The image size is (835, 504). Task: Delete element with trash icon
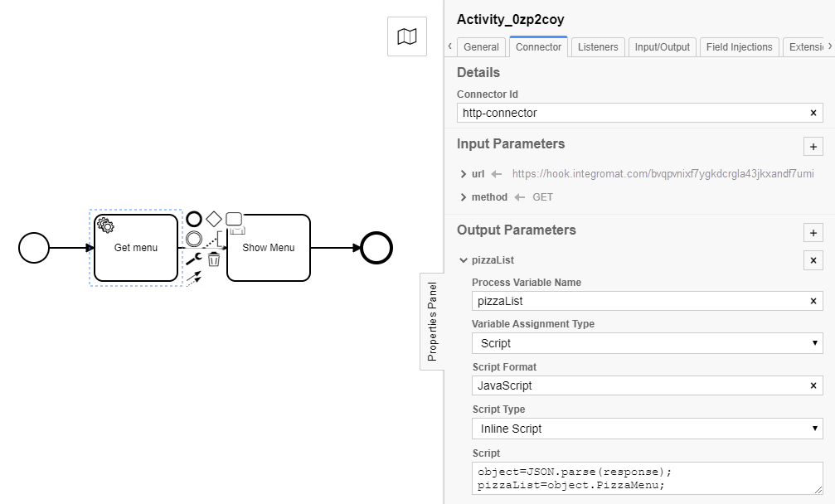click(214, 259)
